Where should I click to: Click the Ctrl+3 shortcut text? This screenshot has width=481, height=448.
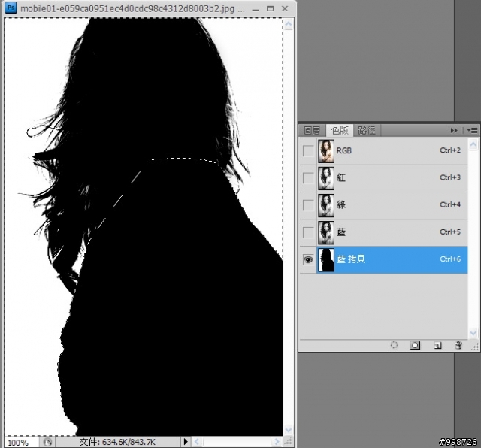click(450, 177)
